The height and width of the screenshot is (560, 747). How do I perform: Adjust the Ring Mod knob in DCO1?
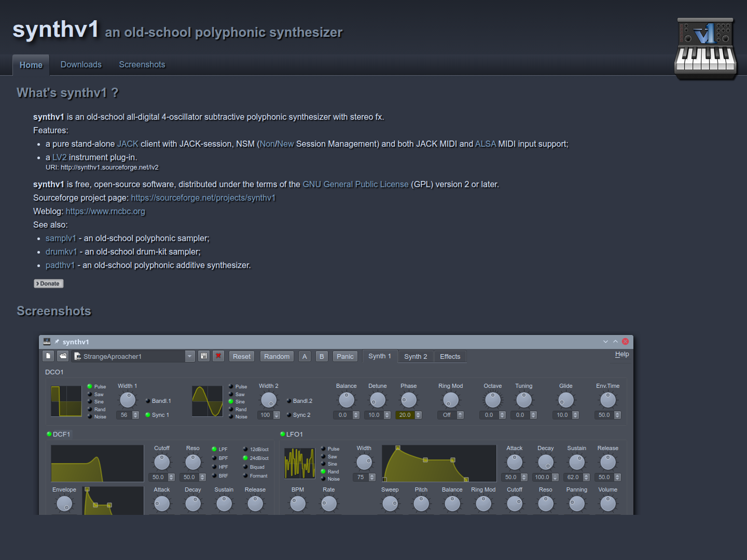click(451, 400)
